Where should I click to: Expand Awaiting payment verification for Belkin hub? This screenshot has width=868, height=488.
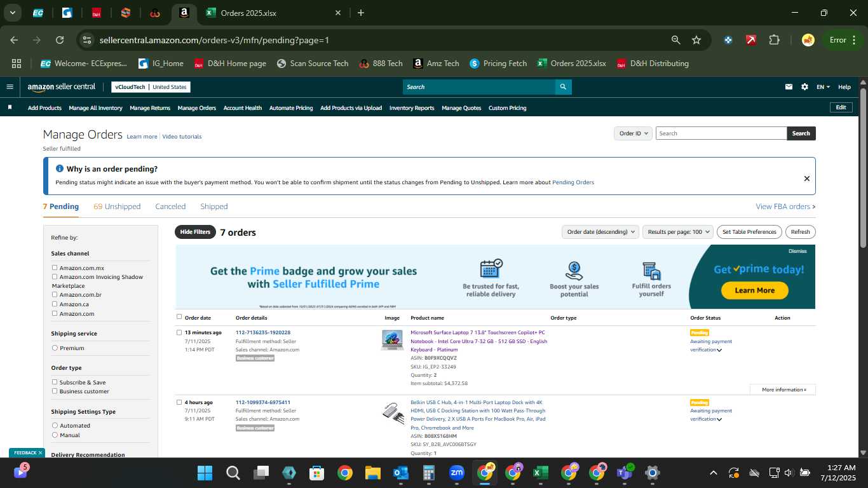point(719,419)
